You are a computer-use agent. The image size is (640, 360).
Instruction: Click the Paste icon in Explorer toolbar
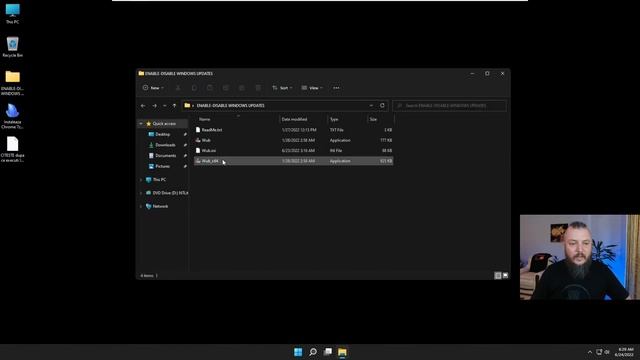pos(210,88)
